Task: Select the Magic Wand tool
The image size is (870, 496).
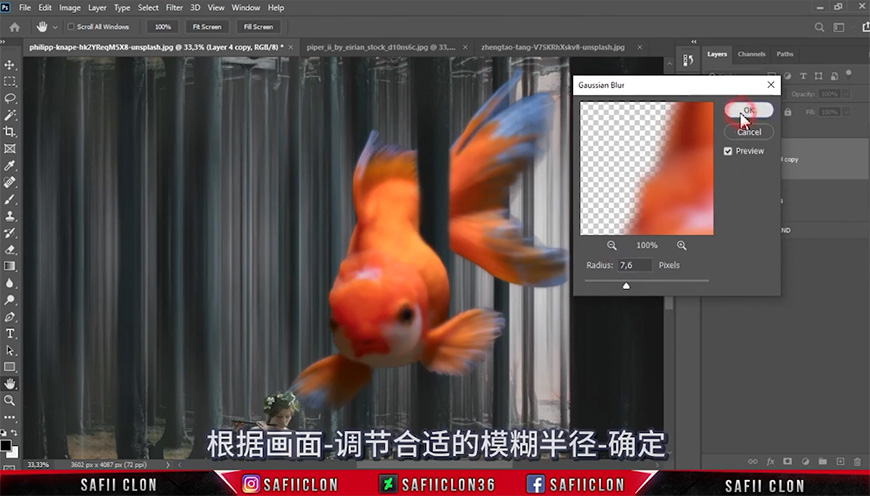Action: click(9, 115)
